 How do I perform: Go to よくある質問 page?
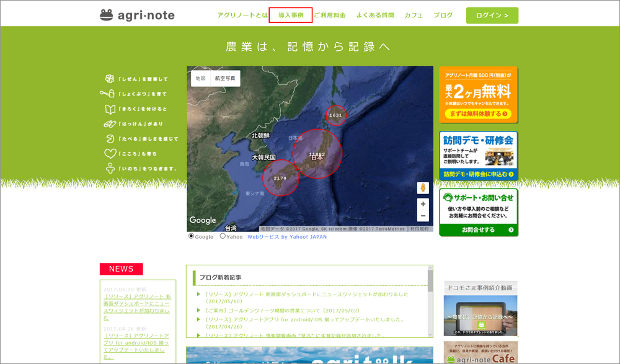(x=375, y=15)
